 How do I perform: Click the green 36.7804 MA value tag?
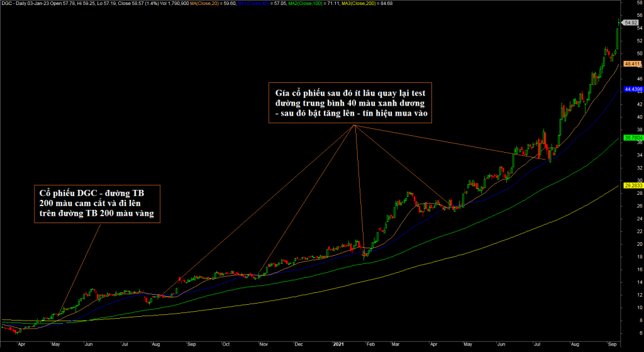coord(633,138)
